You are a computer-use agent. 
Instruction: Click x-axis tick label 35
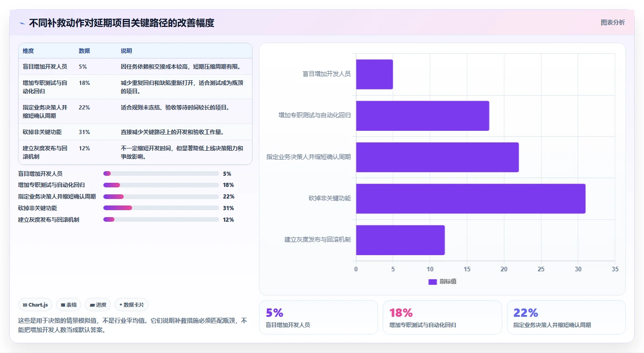[x=615, y=270]
